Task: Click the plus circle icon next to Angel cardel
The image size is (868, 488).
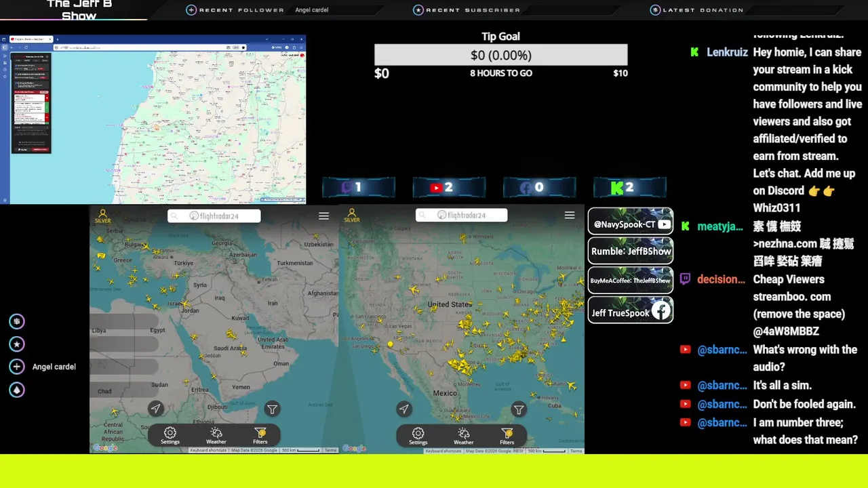Action: pos(17,367)
